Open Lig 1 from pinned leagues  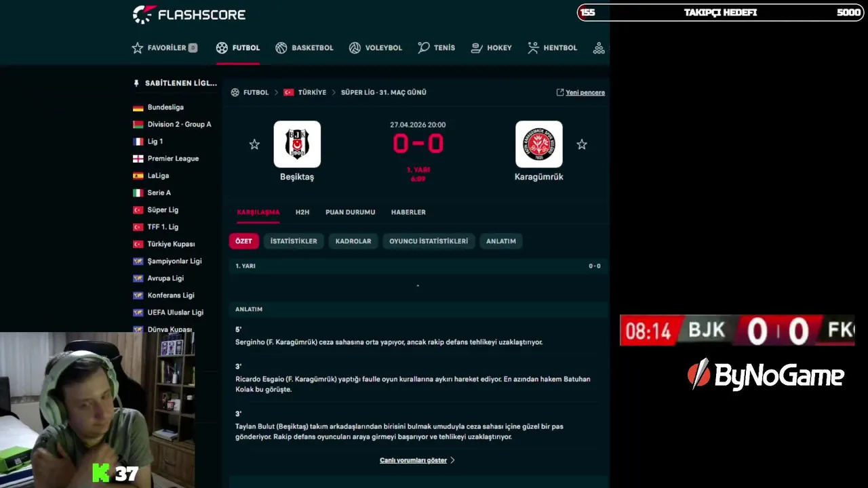click(155, 142)
